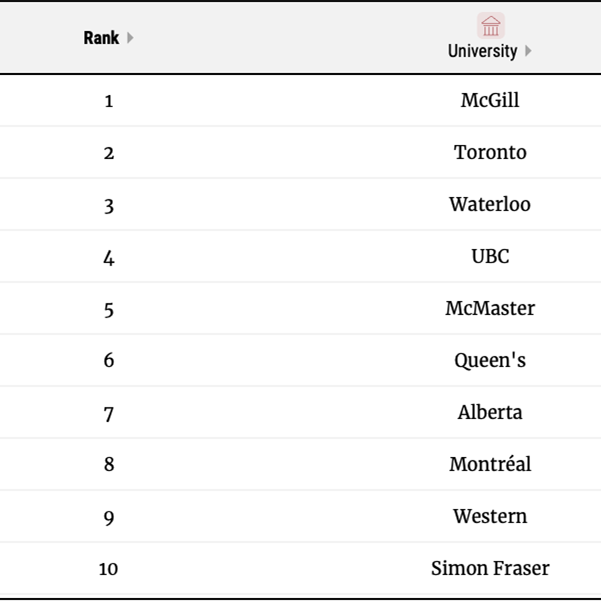Select Alberta in the university column
This screenshot has height=601, width=601.
(490, 412)
